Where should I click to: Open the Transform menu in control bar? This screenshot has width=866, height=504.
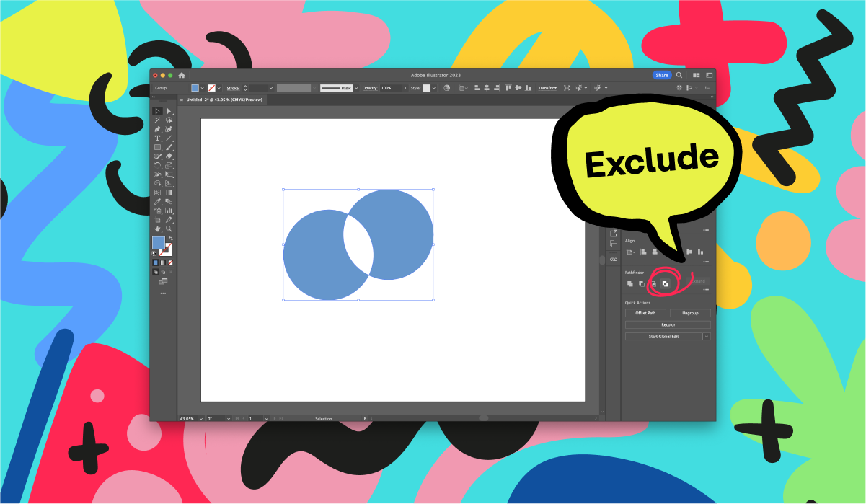coord(548,87)
